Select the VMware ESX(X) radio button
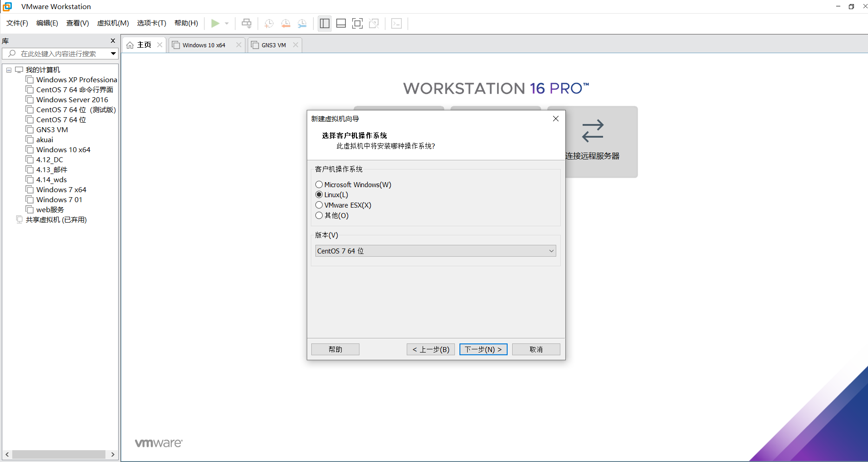The height and width of the screenshot is (462, 868). pos(319,205)
